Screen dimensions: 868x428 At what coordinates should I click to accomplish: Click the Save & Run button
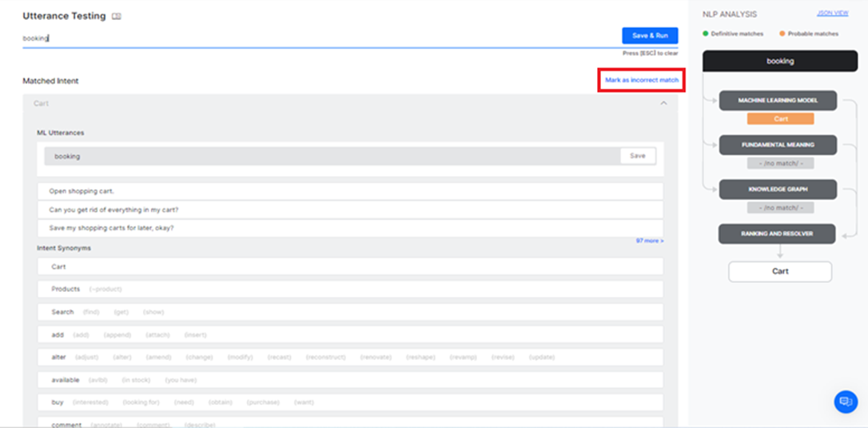[x=649, y=36]
